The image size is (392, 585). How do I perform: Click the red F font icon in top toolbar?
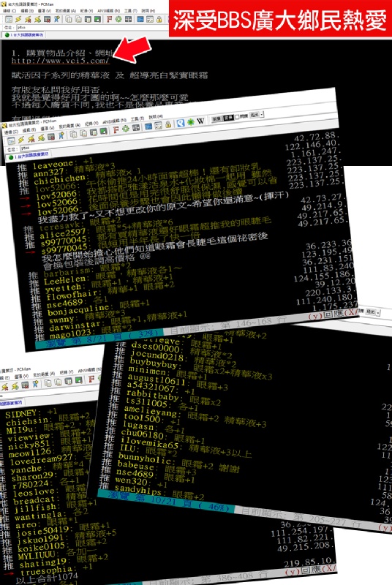tap(109, 20)
